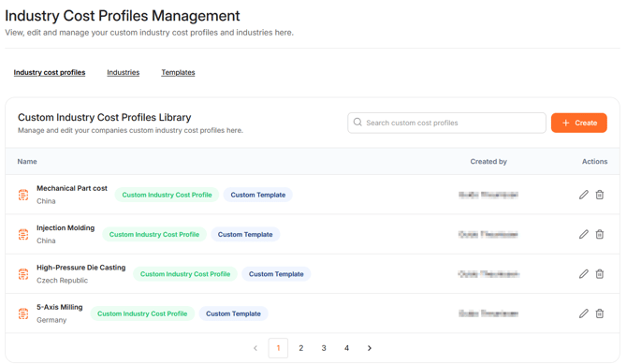This screenshot has height=364, width=627.
Task: Click the 5-Axis Milling profile icon
Action: click(23, 313)
